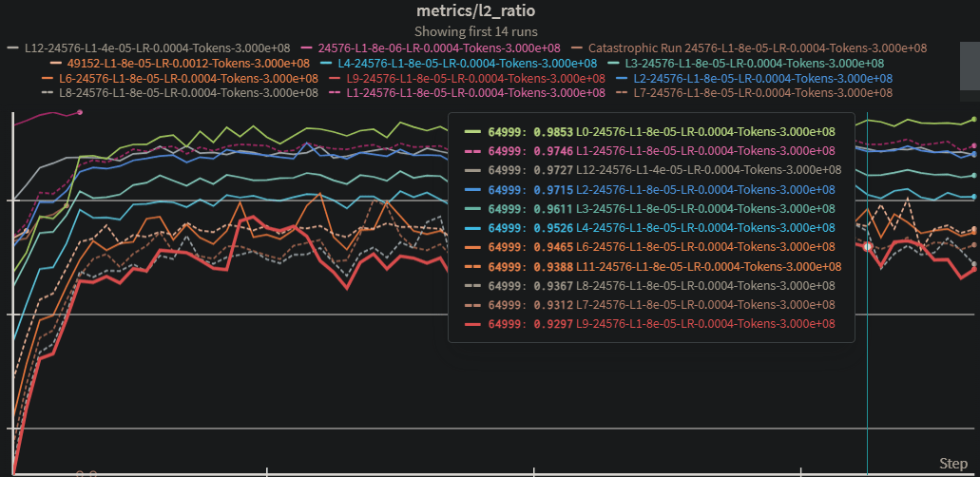
Task: Select the Catastrophic Run entry in the legend
Action: pos(758,48)
